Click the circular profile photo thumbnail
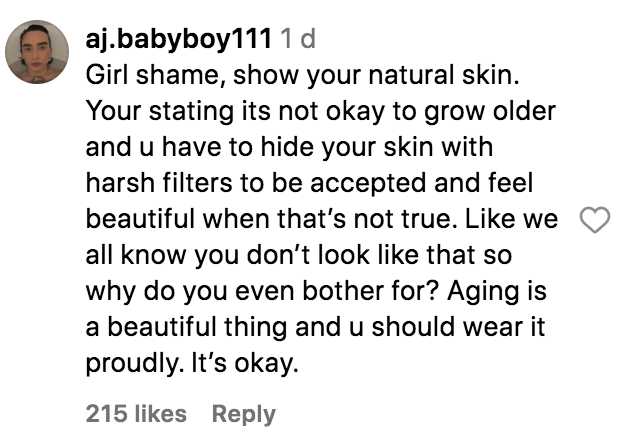630x448 pixels. point(37,52)
